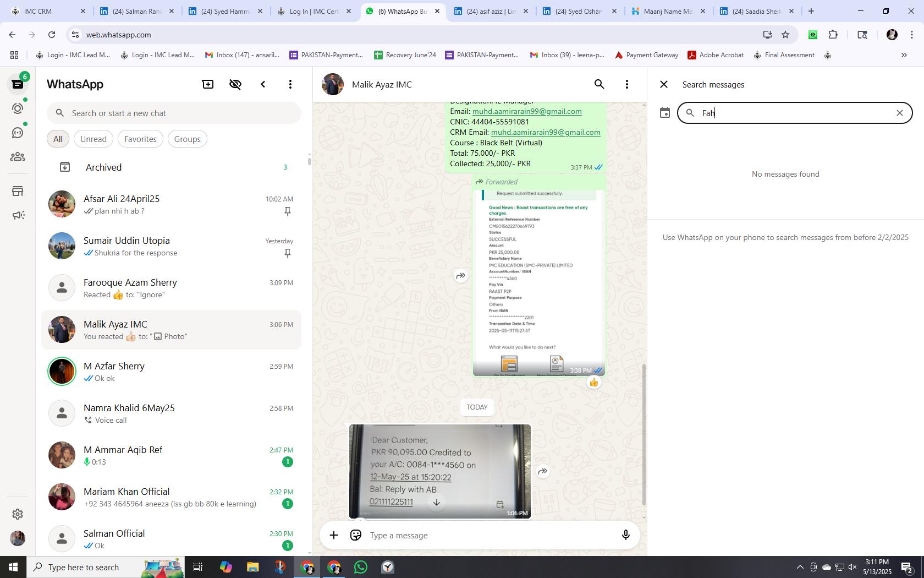Close the Search messages panel
Viewport: 924px width, 578px height.
664,84
